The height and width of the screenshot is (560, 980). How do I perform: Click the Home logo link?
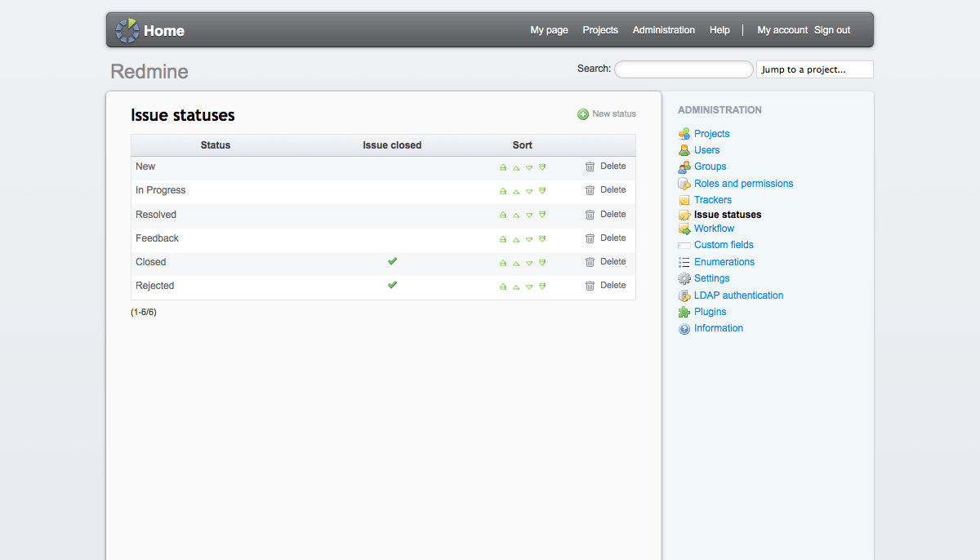point(150,30)
